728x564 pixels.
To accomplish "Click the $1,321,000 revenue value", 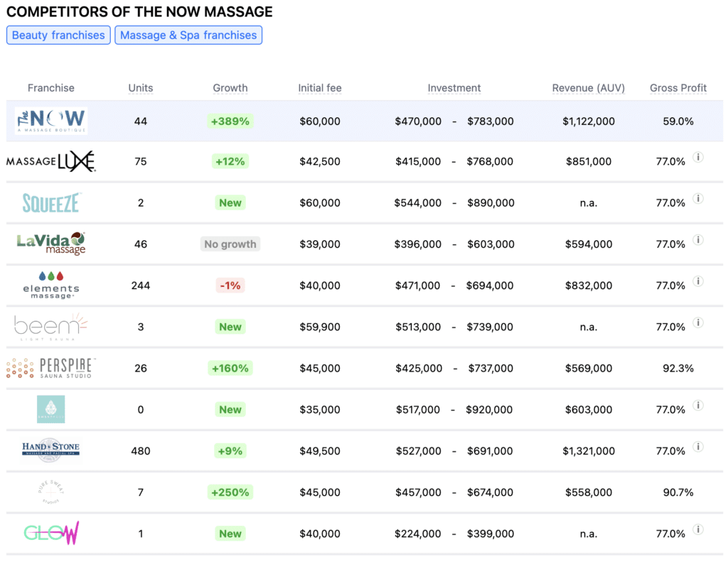I will pyautogui.click(x=589, y=451).
